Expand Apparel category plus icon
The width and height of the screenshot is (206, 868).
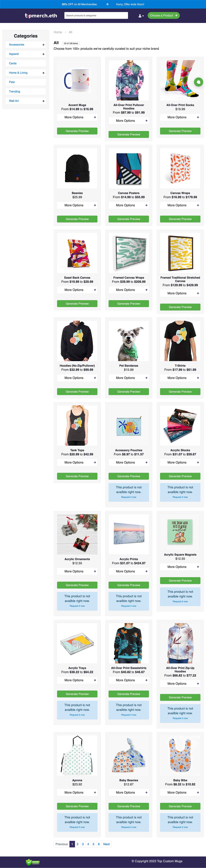click(x=43, y=54)
